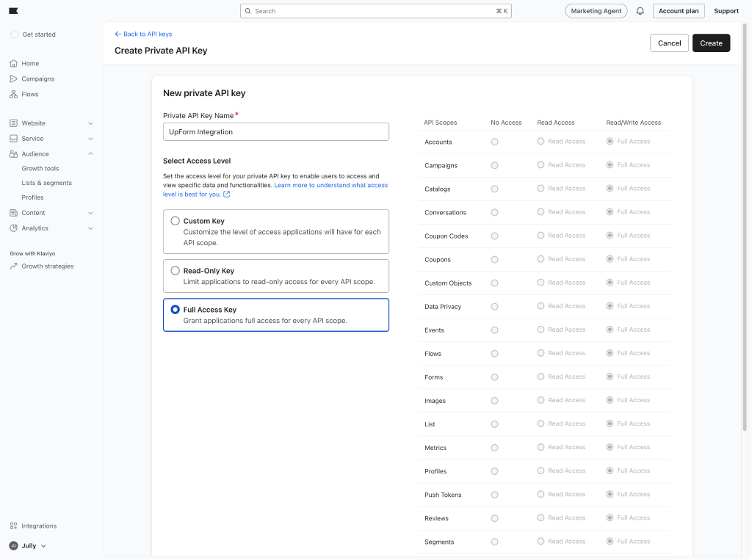Click the Analytics pie chart icon
This screenshot has height=560, width=752.
point(13,228)
